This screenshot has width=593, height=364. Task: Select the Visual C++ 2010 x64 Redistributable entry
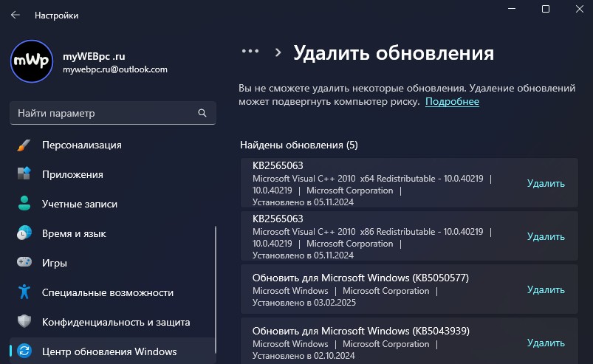[409, 183]
